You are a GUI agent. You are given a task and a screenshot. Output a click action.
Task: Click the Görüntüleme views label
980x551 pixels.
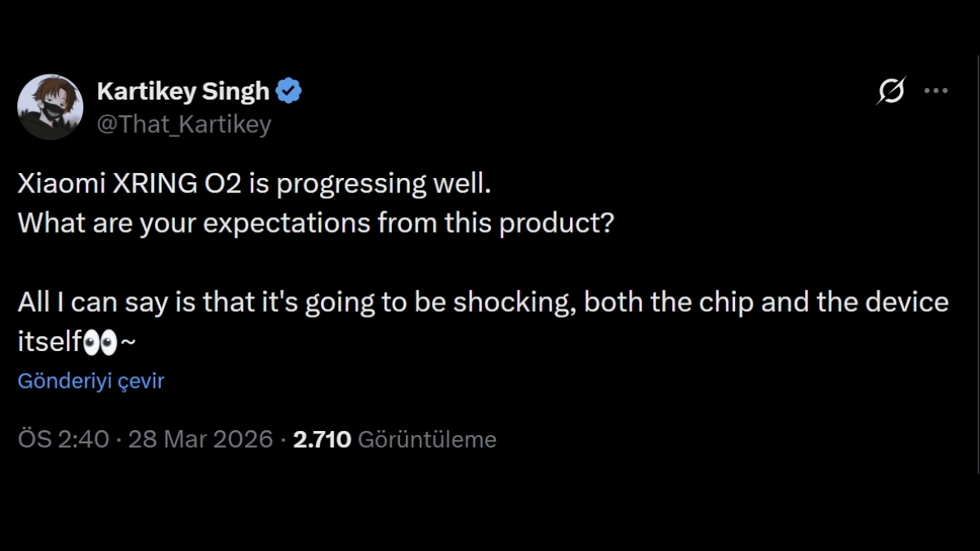tap(427, 439)
